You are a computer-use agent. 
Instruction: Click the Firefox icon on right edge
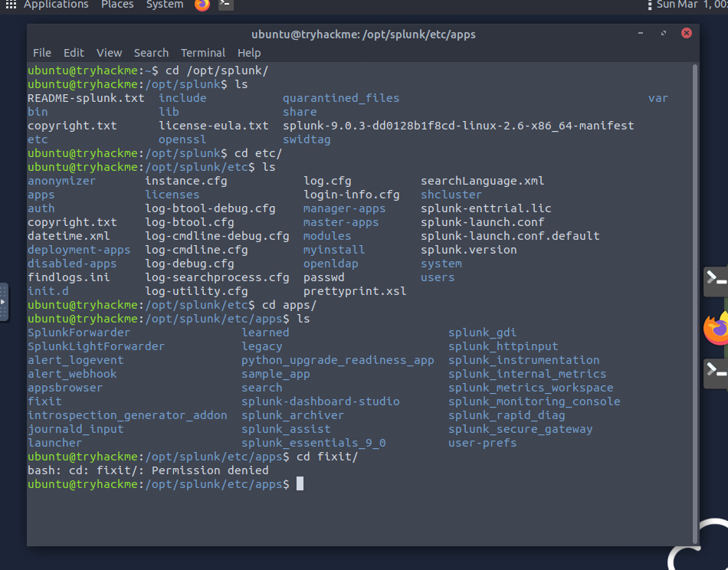717,329
